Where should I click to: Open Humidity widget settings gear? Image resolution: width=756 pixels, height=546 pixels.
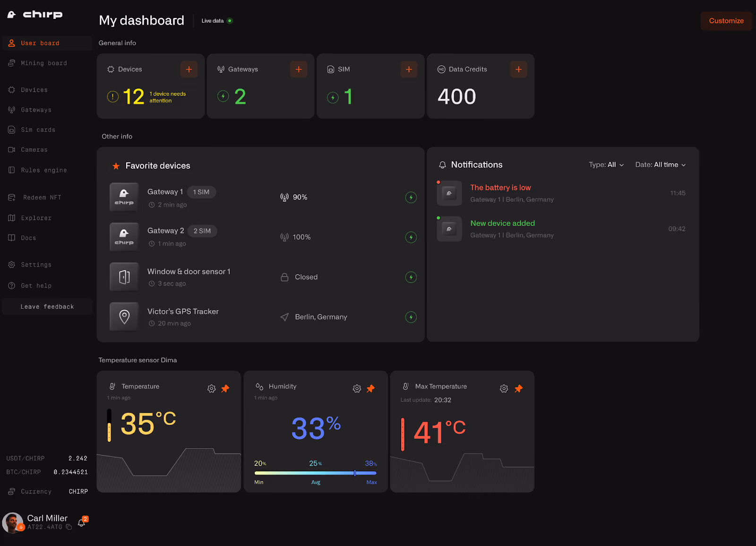(x=357, y=389)
